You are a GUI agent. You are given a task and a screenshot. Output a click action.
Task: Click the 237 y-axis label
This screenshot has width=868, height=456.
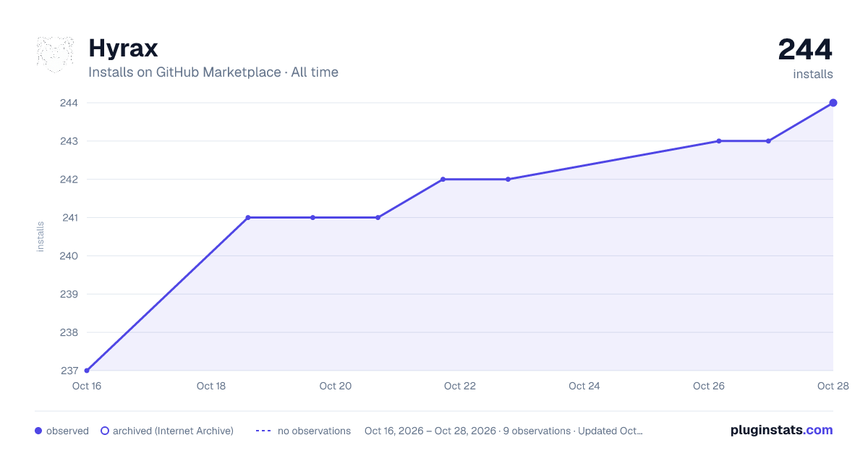coord(69,371)
